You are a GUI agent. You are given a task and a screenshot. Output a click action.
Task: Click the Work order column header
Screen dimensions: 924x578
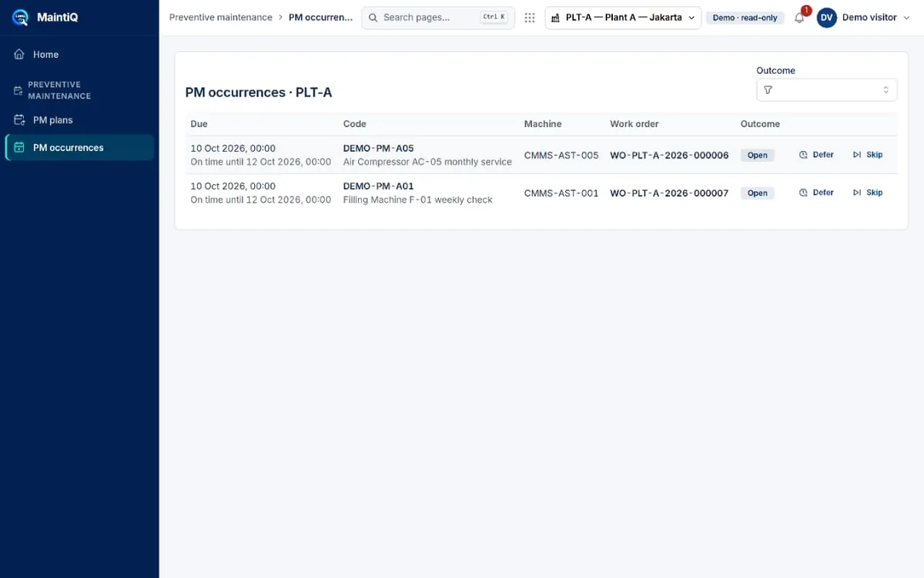point(634,124)
